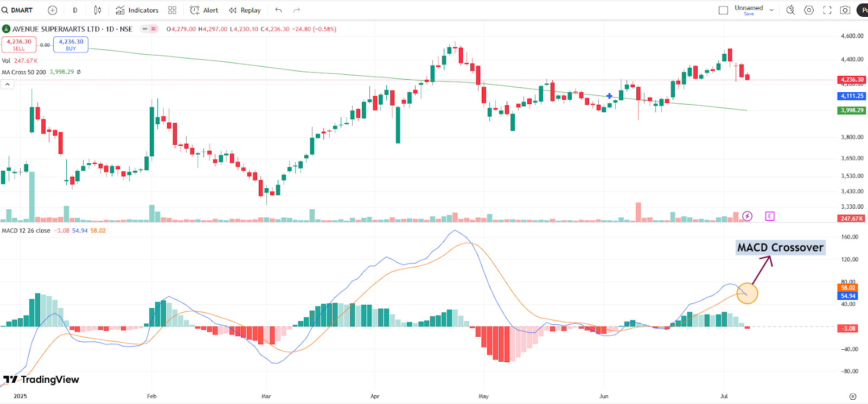Viewport: 868px width, 404px height.
Task: Click the 4,236.30 BUY button
Action: [71, 44]
